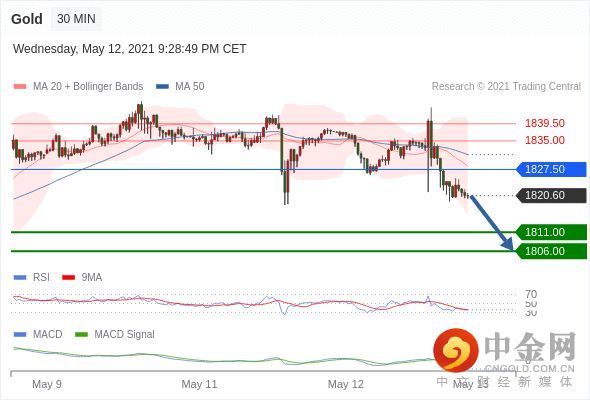The image size is (590, 400).
Task: Click the 'MACD Signal' legend label
Action: coord(125,334)
